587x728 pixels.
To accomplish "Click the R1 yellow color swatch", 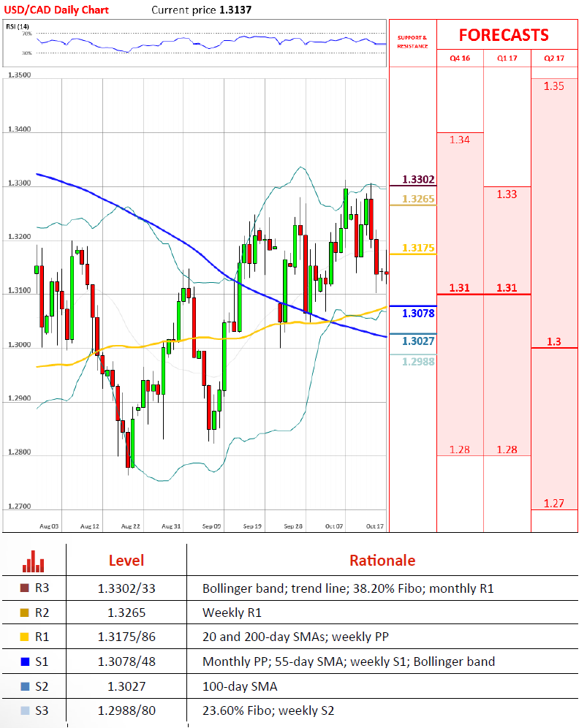I will 25,637.
